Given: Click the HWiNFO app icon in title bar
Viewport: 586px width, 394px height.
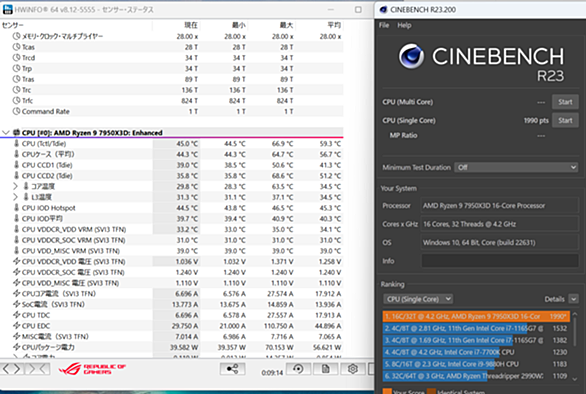Looking at the screenshot, I should click(x=7, y=10).
